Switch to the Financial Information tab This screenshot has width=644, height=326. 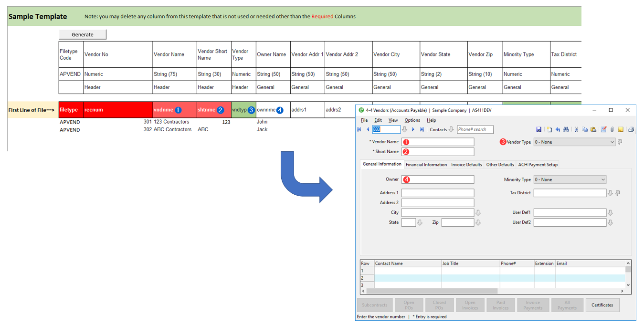pyautogui.click(x=426, y=165)
